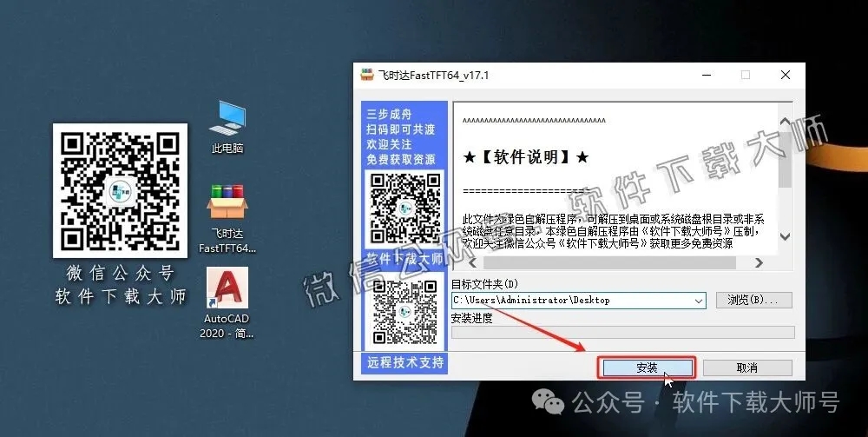Expand the 目标文件夹 path dropdown
Screen dimensions: 868x437
coord(699,301)
